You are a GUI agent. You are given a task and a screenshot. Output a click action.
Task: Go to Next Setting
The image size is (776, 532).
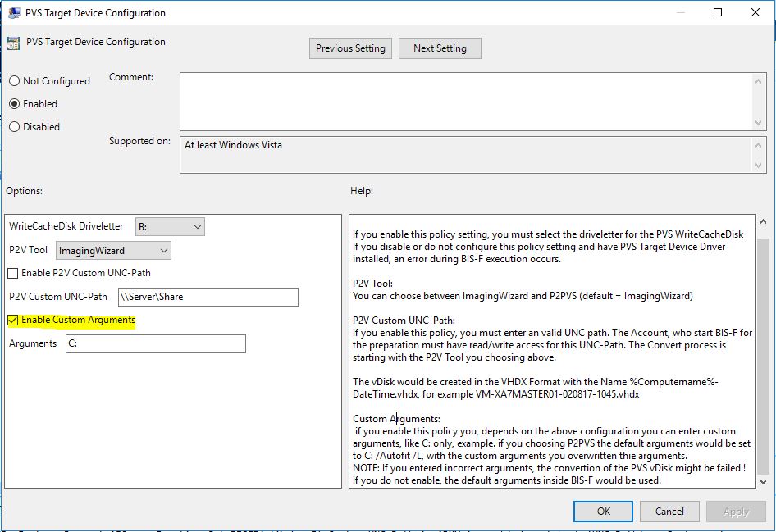coord(440,48)
